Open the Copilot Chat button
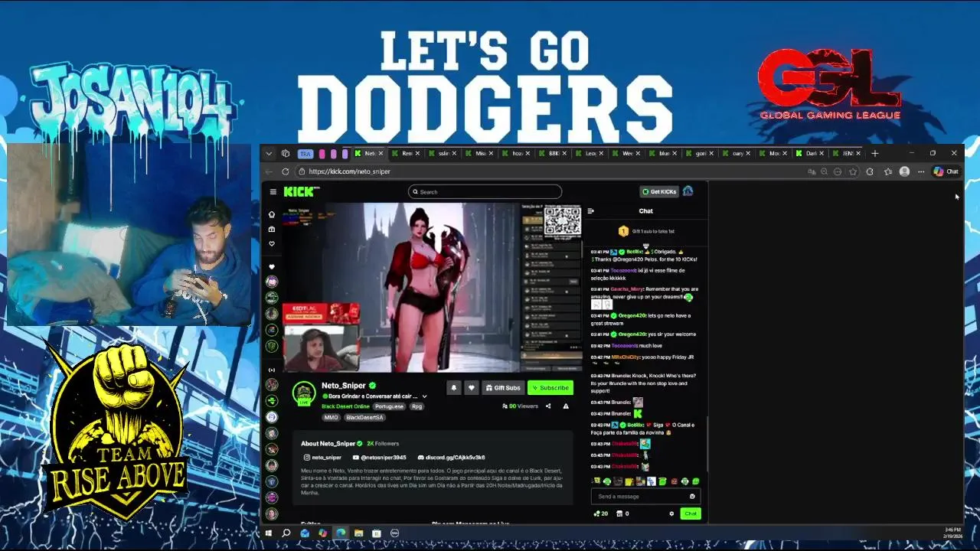The image size is (980, 551). pyautogui.click(x=946, y=171)
